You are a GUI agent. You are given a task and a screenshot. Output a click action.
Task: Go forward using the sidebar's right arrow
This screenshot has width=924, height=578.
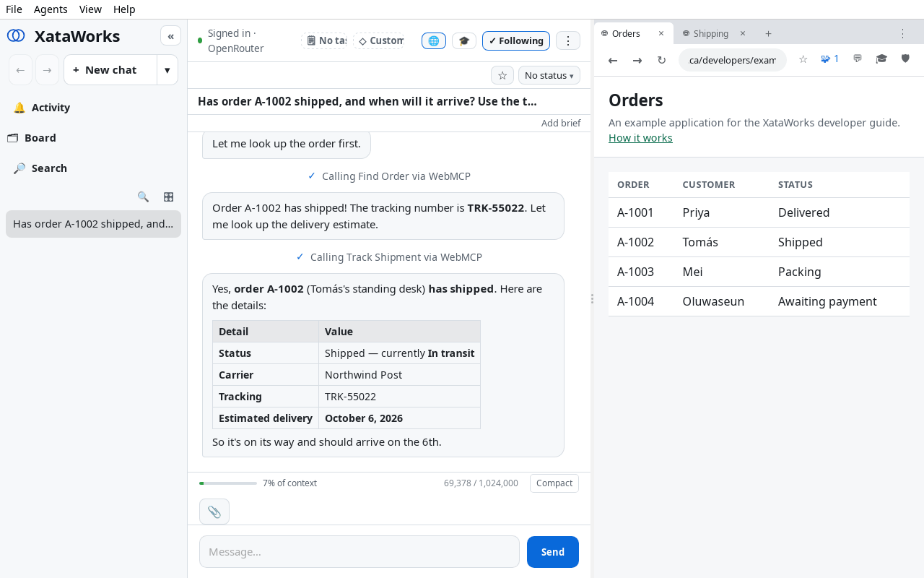point(47,70)
